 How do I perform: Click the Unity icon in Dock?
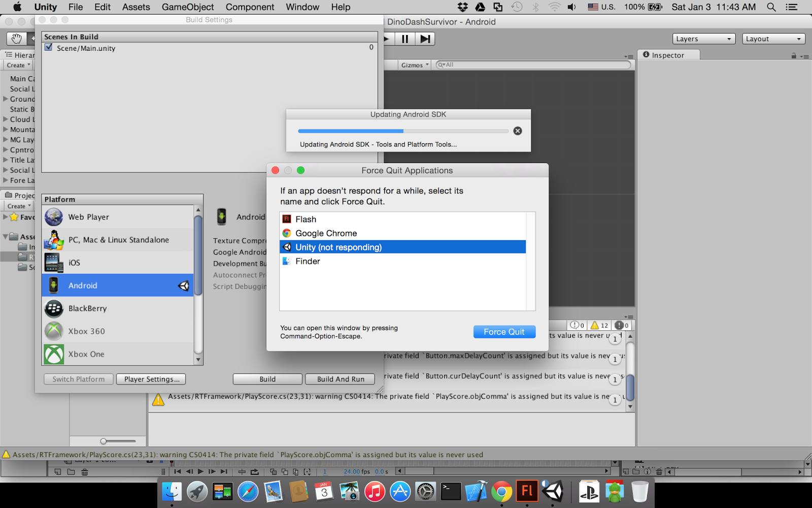click(x=552, y=491)
